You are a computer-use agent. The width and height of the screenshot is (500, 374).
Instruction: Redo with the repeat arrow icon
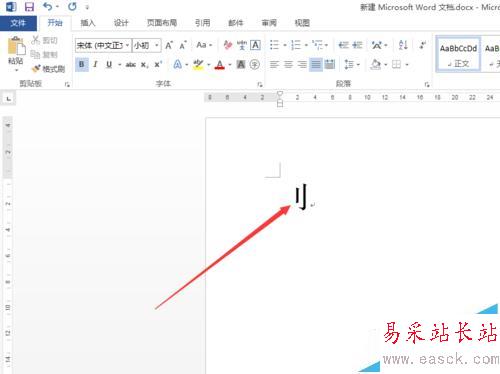(x=72, y=6)
